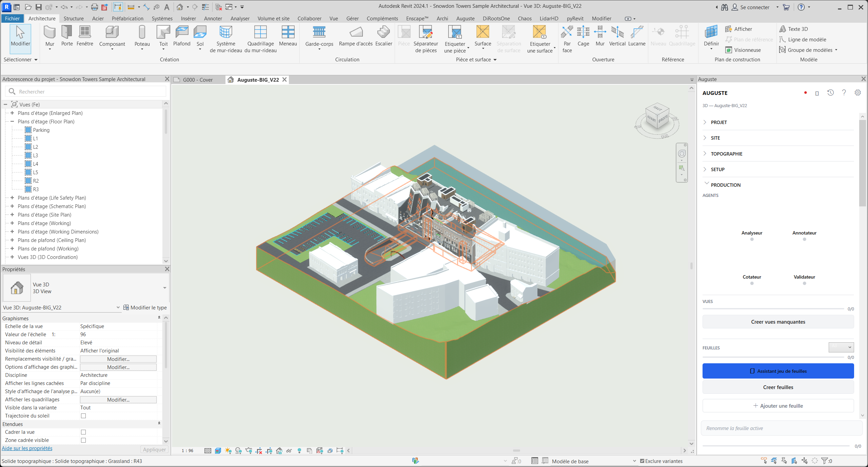Expand Plans d'étage (Site Plan) node
868x467 pixels.
coord(12,215)
